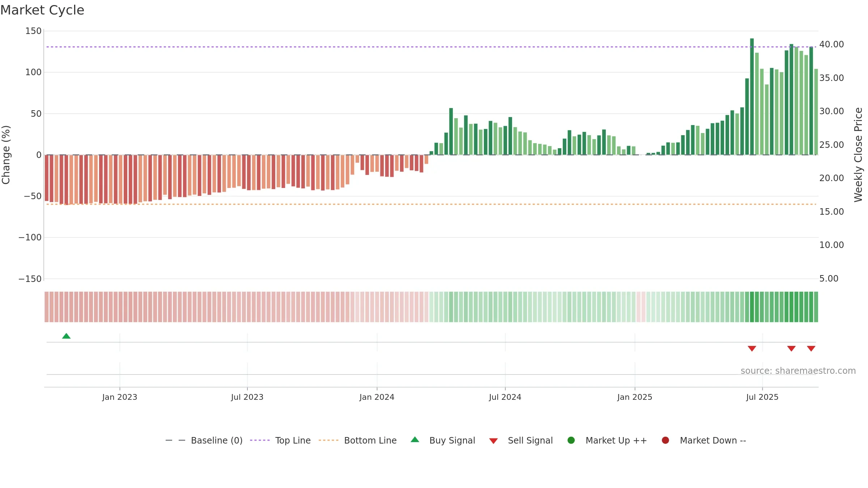Click the first red sell marker before Jul 2025
This screenshot has width=868, height=488.
[752, 348]
